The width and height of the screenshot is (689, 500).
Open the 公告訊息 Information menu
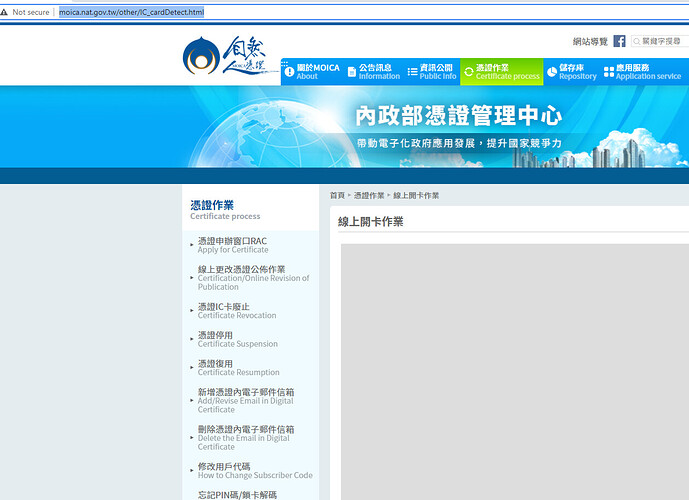click(x=374, y=72)
